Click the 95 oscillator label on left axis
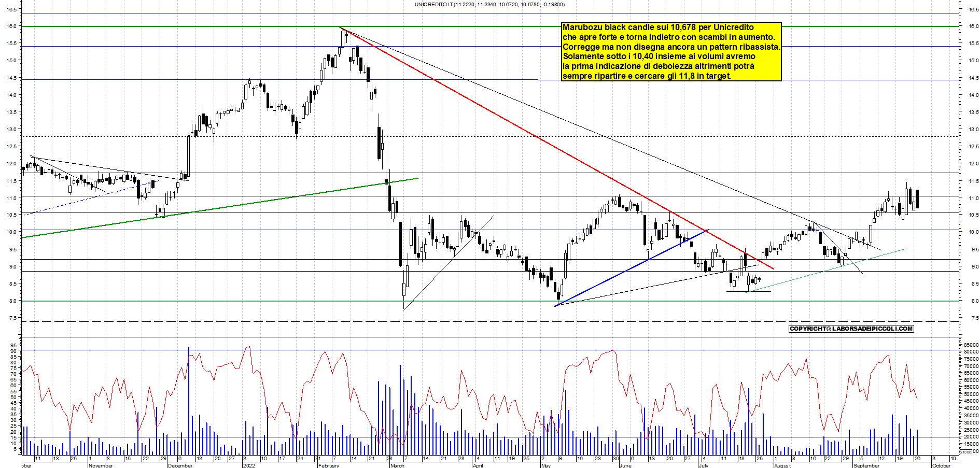 [x=15, y=345]
